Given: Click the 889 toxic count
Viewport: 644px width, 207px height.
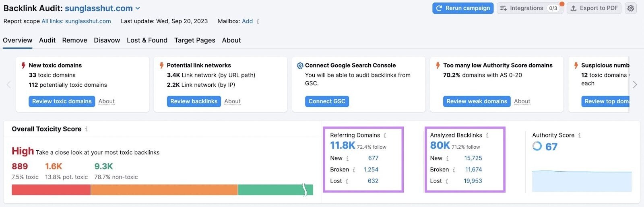Looking at the screenshot, I should click(x=20, y=166).
